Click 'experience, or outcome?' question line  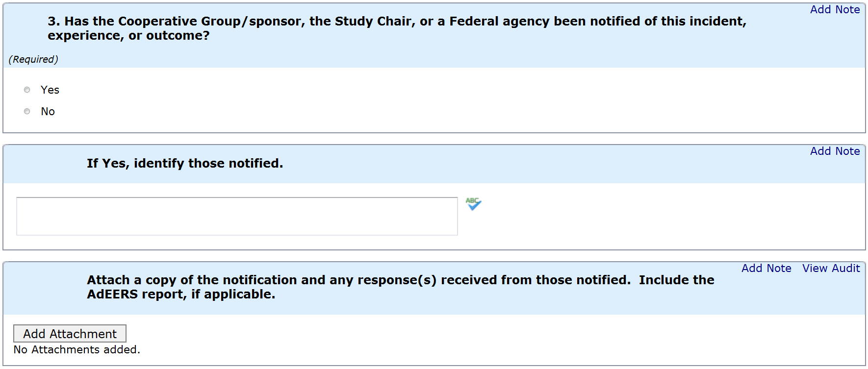click(x=128, y=36)
